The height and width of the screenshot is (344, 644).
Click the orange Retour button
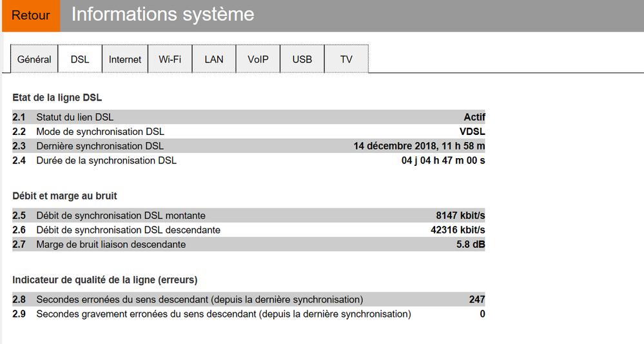30,15
